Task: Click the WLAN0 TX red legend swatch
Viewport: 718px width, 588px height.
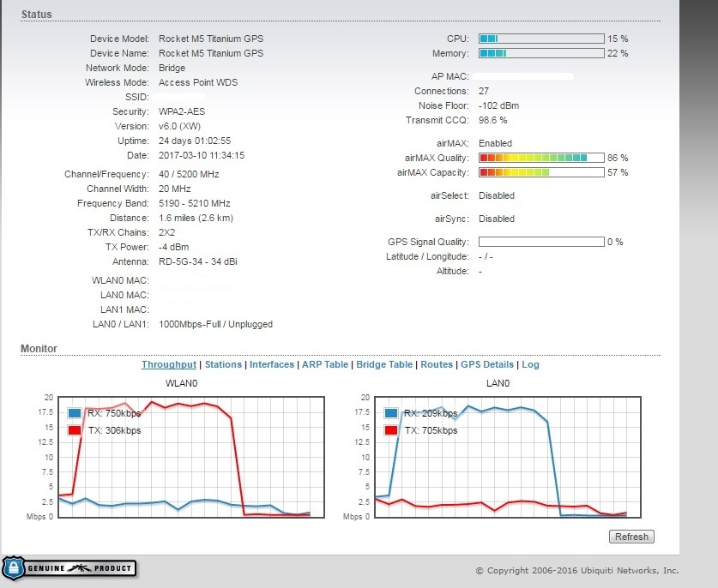Action: (74, 430)
